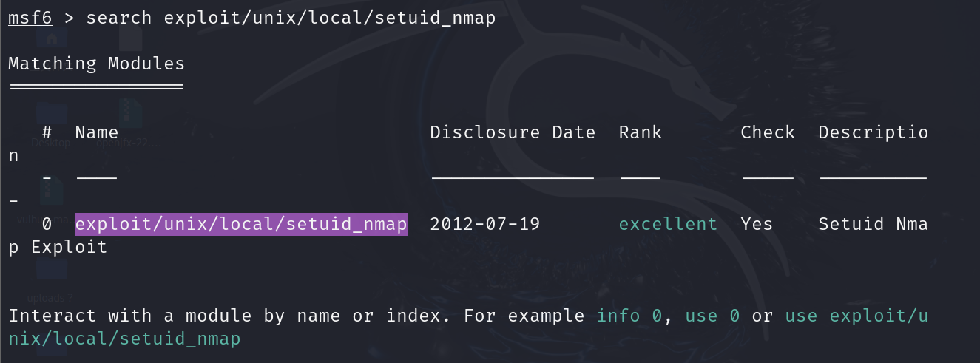Click the disclosure date 2012-07-19
980x363 pixels.
(485, 224)
